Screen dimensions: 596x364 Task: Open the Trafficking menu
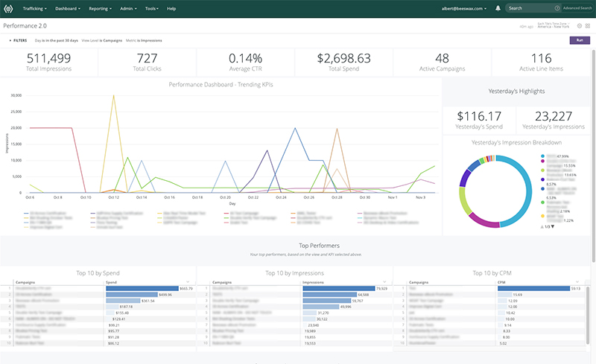click(34, 8)
